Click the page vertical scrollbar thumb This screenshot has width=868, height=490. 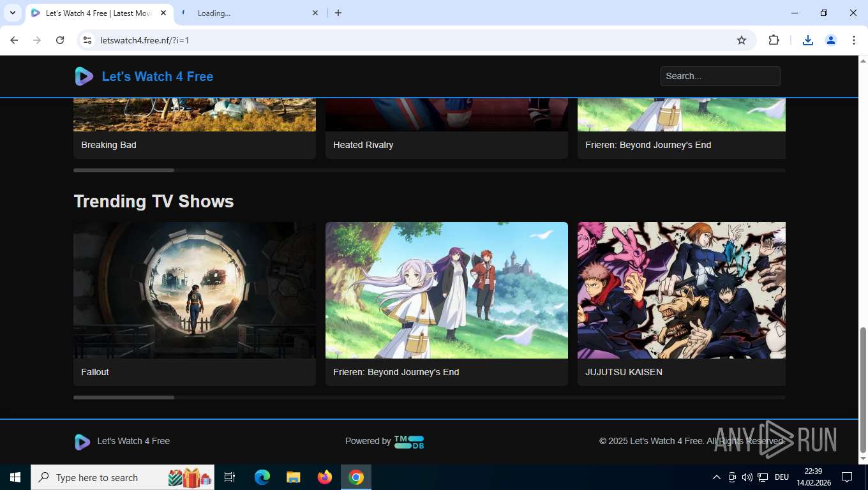point(863,389)
